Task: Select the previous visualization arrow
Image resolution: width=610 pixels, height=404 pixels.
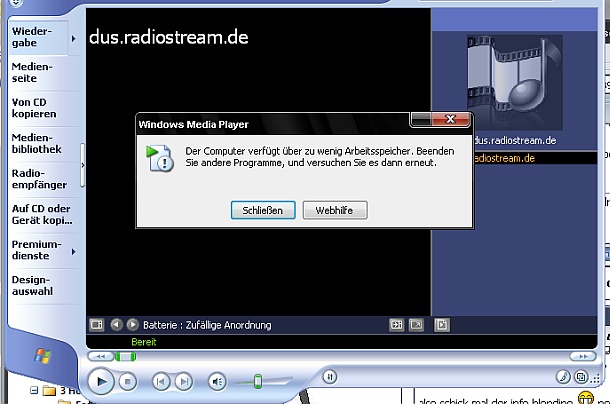Action: 116,325
